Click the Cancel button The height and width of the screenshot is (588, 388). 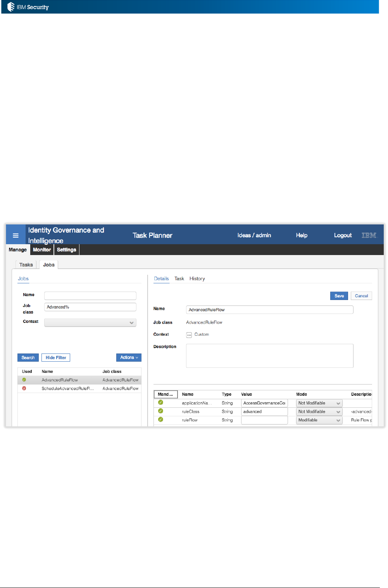(x=362, y=296)
